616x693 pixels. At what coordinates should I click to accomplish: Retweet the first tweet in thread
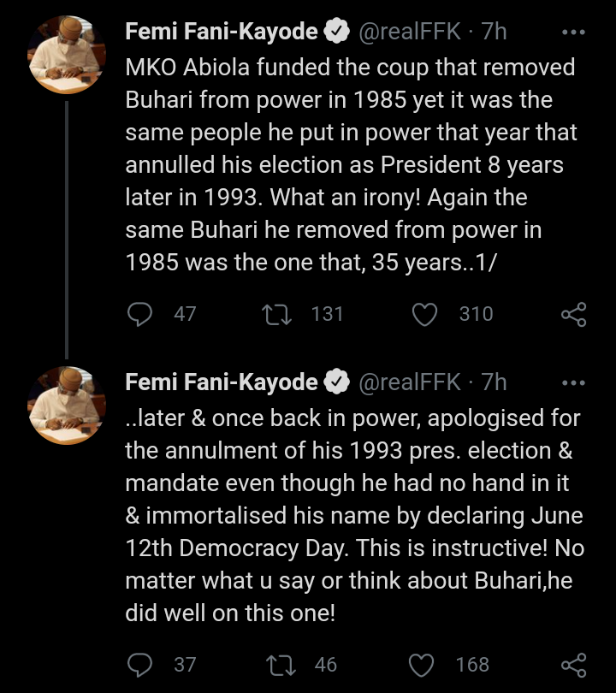click(x=276, y=314)
